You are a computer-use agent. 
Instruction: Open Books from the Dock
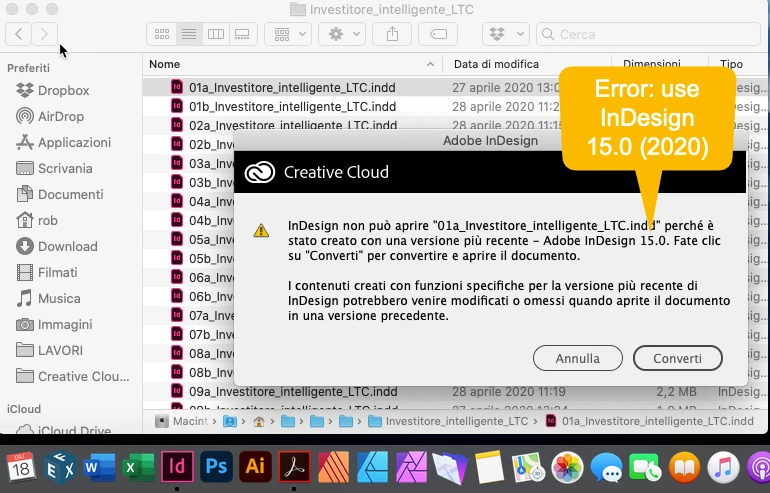coord(685,466)
